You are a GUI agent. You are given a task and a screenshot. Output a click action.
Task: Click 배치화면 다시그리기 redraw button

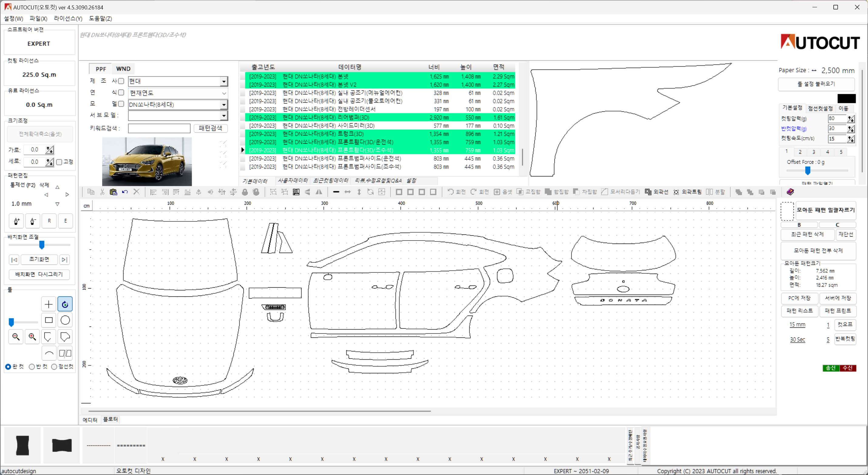coord(39,275)
